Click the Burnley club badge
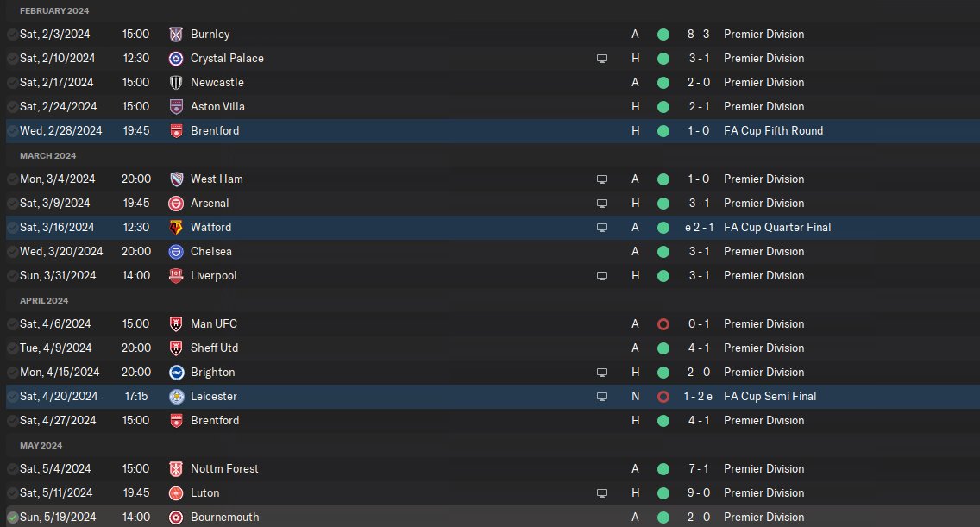This screenshot has height=527, width=980. pyautogui.click(x=176, y=35)
